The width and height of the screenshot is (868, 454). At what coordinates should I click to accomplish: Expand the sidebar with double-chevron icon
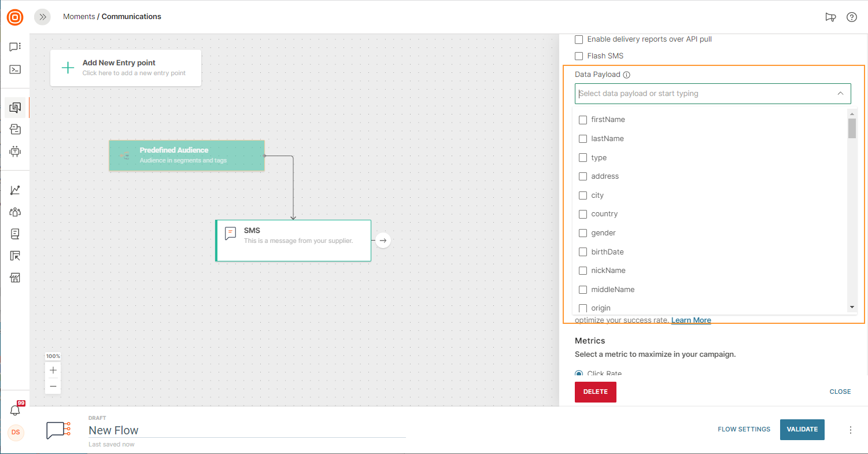pyautogui.click(x=42, y=17)
